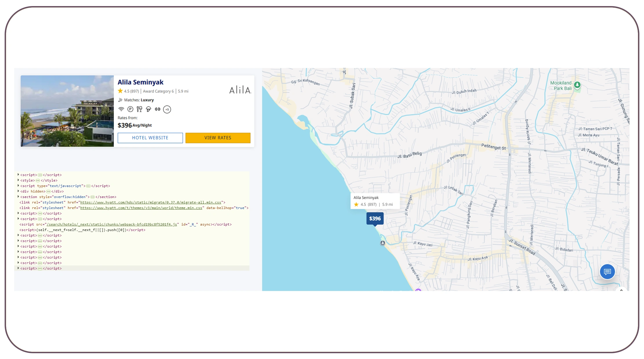Click "Petitenget St" label on the map
The height and width of the screenshot is (359, 644).
[x=493, y=147]
